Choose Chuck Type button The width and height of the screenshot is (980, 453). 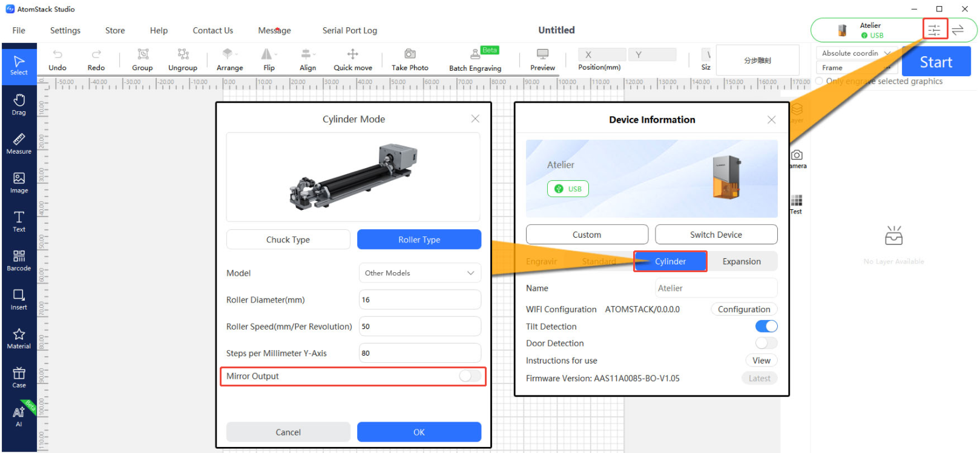pyautogui.click(x=288, y=240)
